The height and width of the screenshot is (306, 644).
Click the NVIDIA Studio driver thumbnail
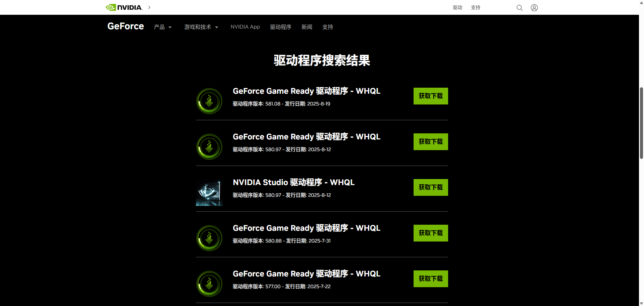click(209, 192)
